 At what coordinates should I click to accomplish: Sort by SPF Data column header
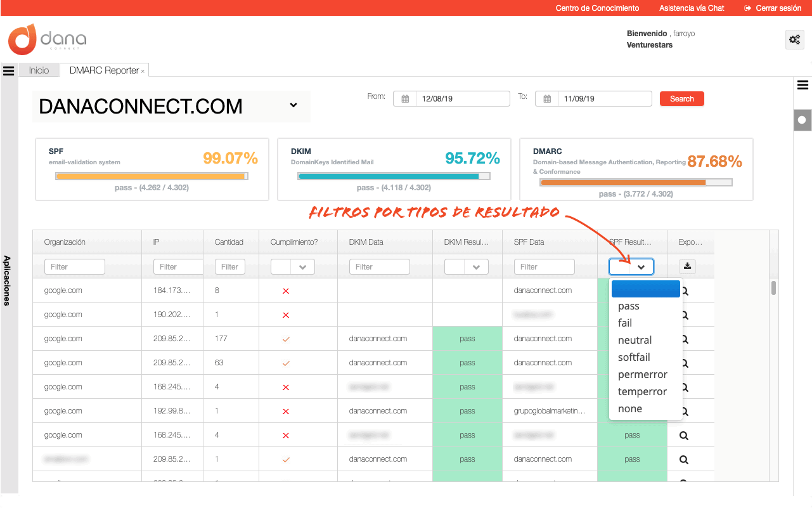(550, 242)
